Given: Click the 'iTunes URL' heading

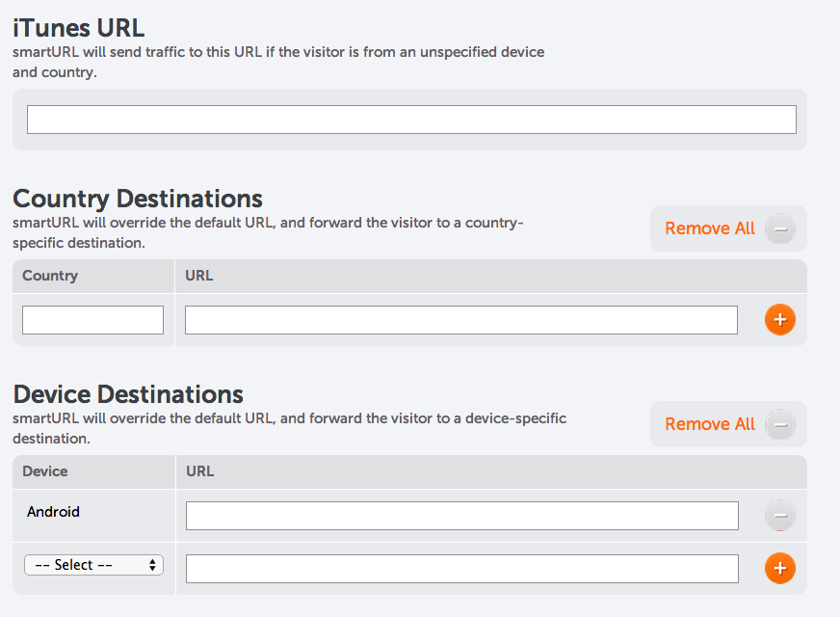Looking at the screenshot, I should (79, 28).
